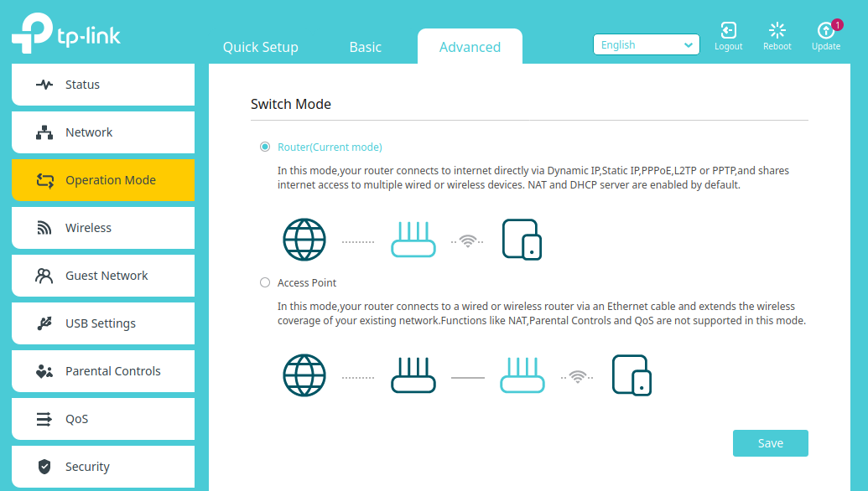
Task: Click the Network icon in sidebar
Action: [44, 132]
